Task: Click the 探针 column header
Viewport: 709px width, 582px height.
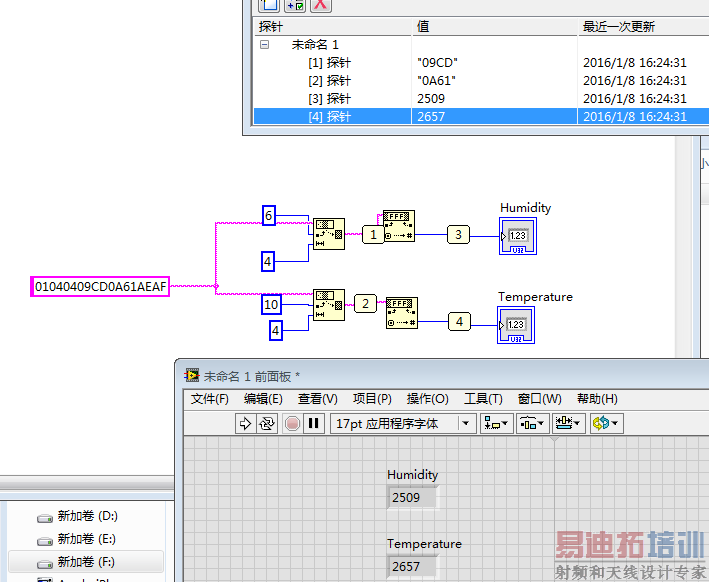Action: point(333,27)
